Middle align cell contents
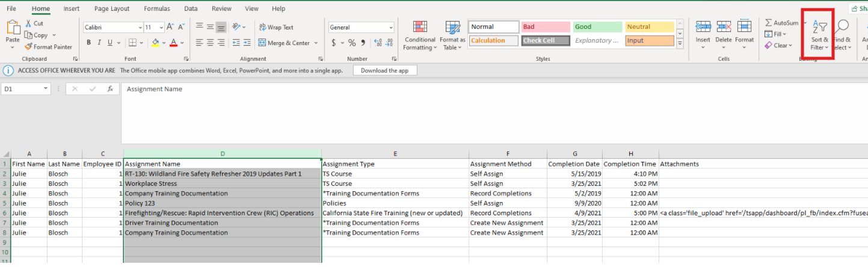This screenshot has height=267, width=868. click(x=210, y=27)
